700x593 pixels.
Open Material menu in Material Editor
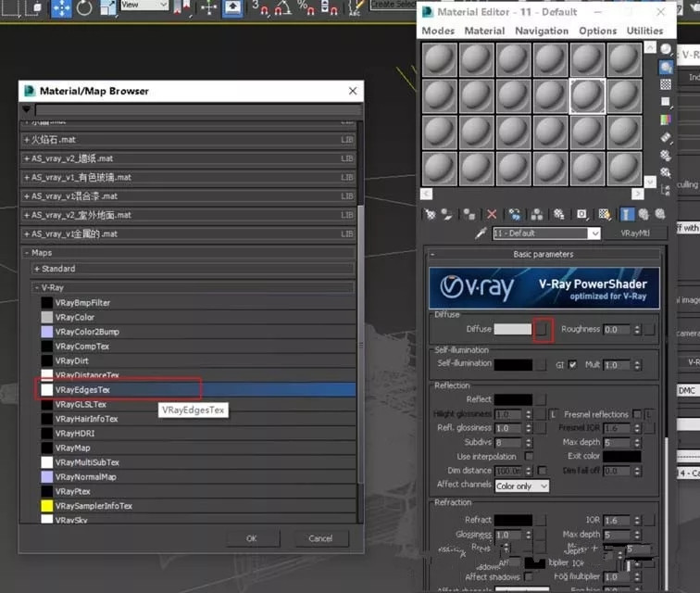point(484,31)
